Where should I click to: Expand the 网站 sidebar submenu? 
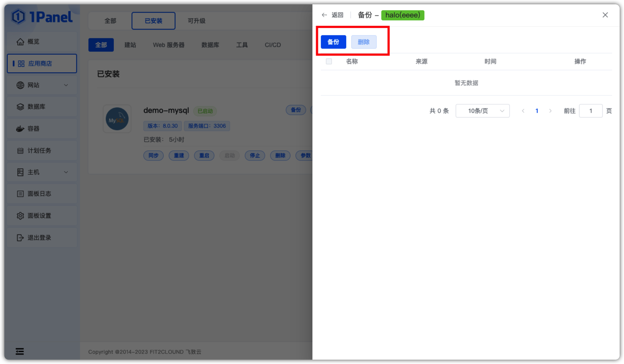[66, 85]
